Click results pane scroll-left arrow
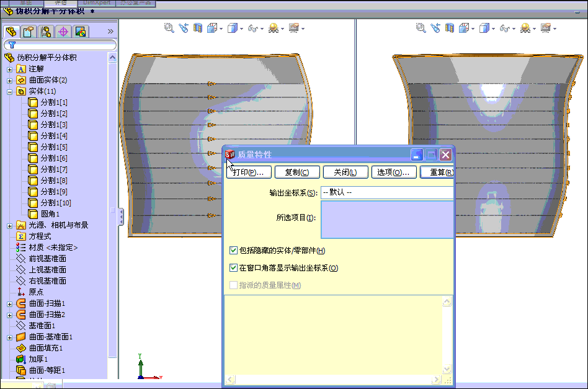 [231, 380]
